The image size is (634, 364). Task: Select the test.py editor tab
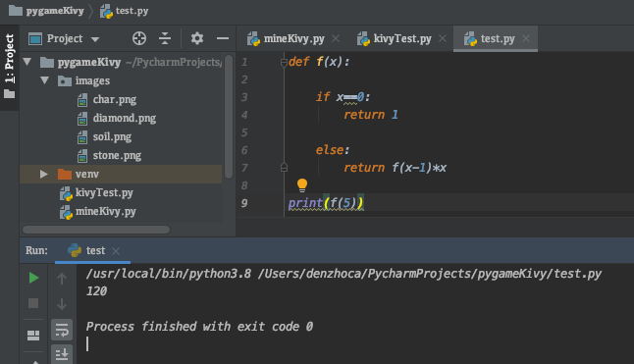tap(497, 39)
